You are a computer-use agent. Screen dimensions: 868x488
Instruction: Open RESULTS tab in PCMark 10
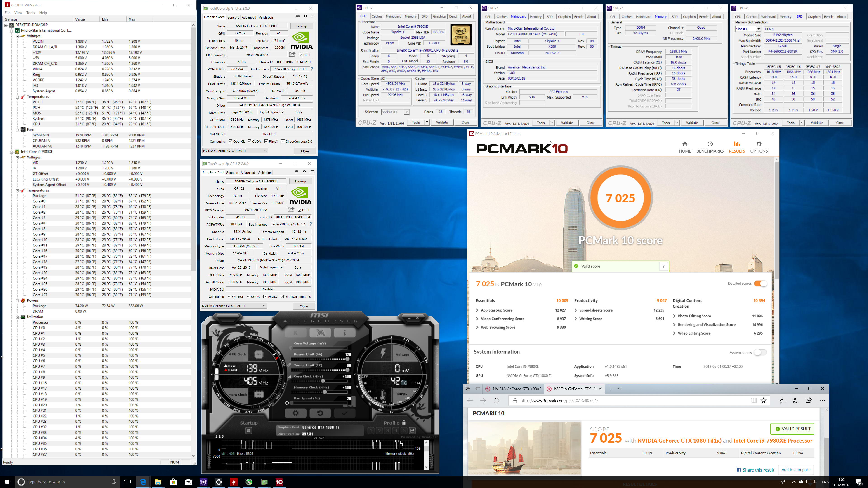point(737,147)
